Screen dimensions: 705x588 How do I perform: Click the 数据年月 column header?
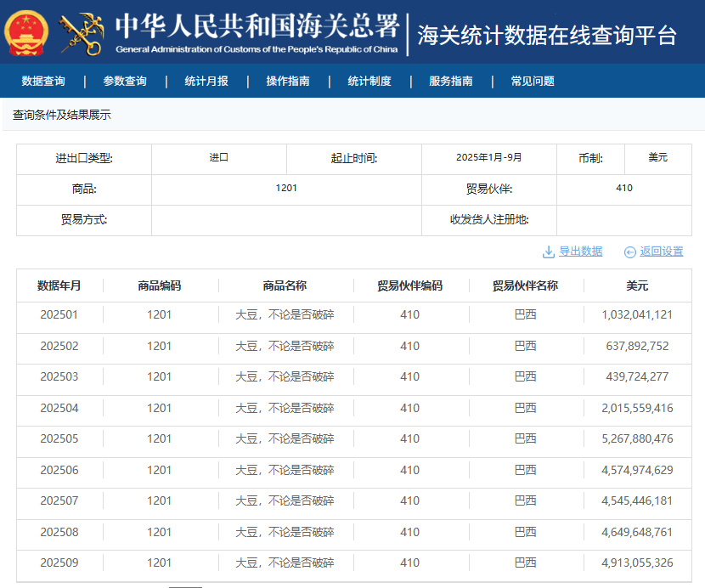click(59, 286)
